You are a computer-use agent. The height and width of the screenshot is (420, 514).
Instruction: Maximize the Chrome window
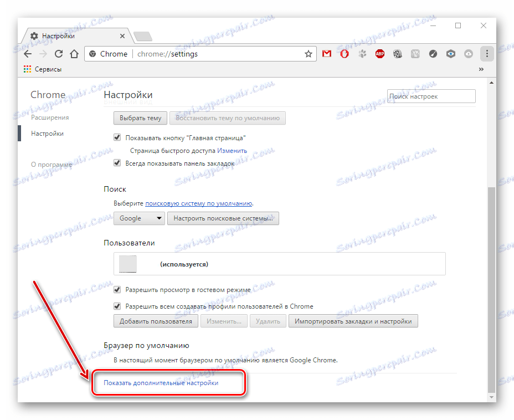[458, 25]
